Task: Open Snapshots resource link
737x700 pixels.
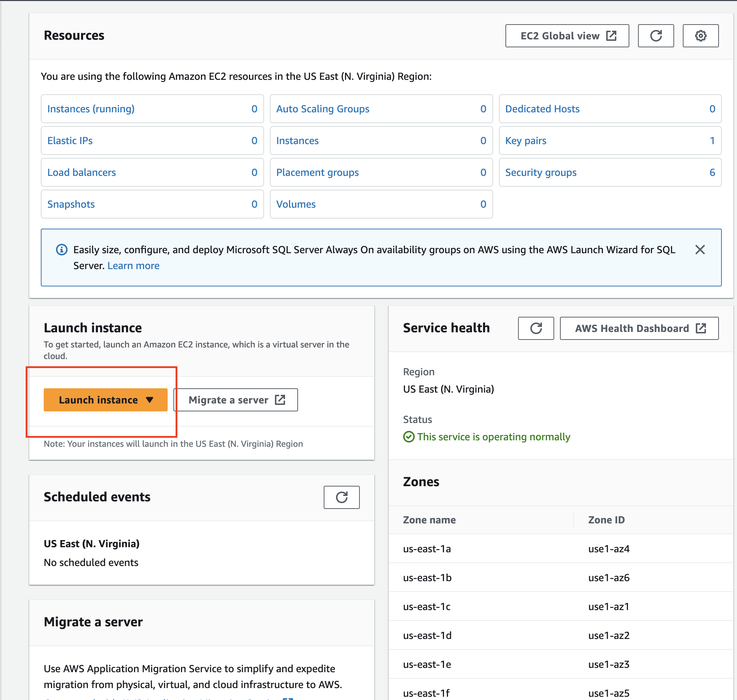Action: [71, 204]
